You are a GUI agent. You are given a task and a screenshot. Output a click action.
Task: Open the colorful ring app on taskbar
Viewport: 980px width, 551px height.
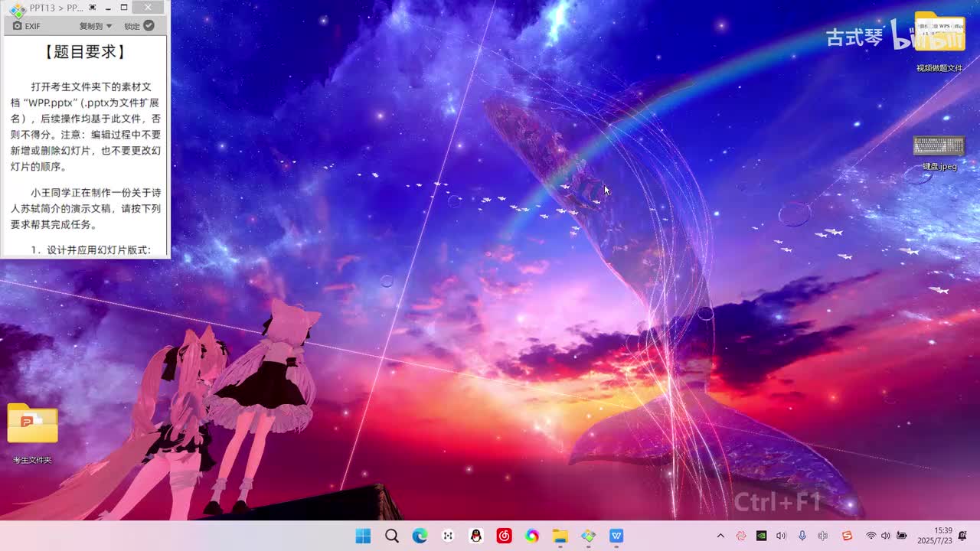532,536
